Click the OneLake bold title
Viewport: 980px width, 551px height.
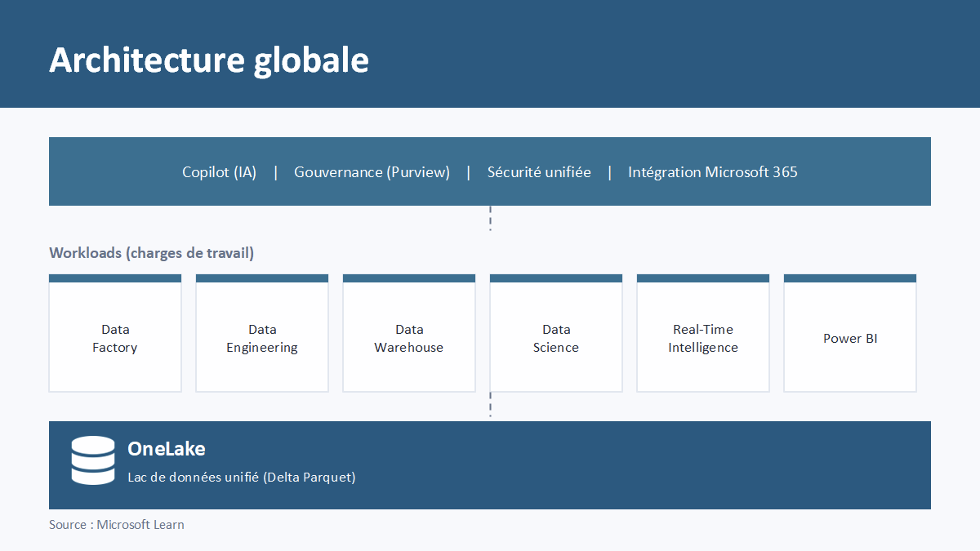pyautogui.click(x=167, y=448)
